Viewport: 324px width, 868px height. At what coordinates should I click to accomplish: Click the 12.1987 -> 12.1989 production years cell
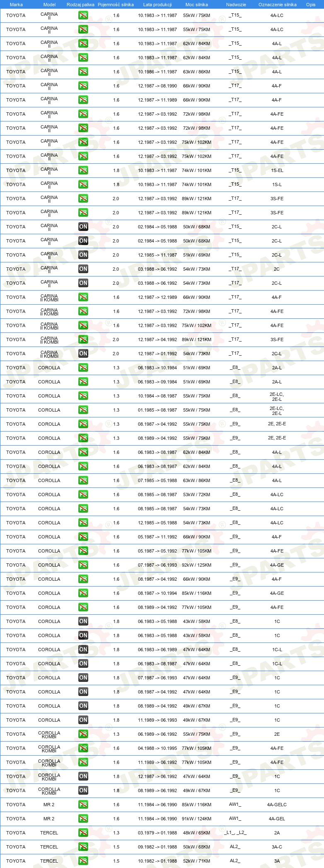coord(157,297)
